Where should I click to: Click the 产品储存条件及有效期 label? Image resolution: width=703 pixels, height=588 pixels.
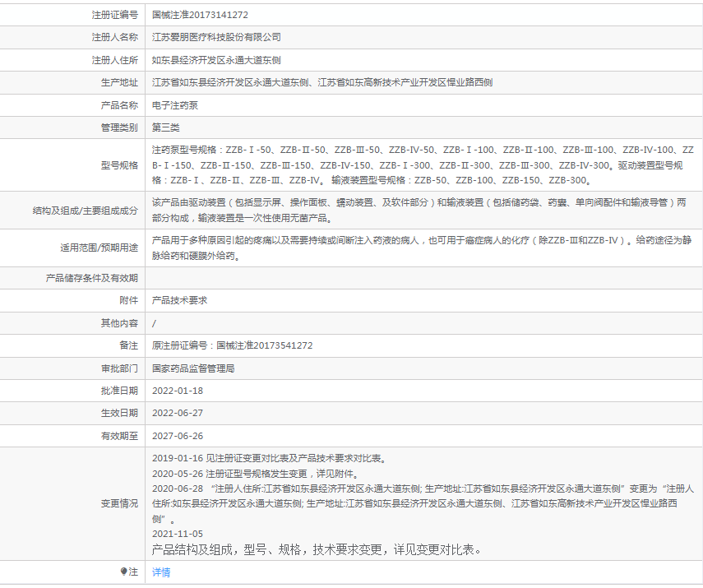[x=92, y=279]
